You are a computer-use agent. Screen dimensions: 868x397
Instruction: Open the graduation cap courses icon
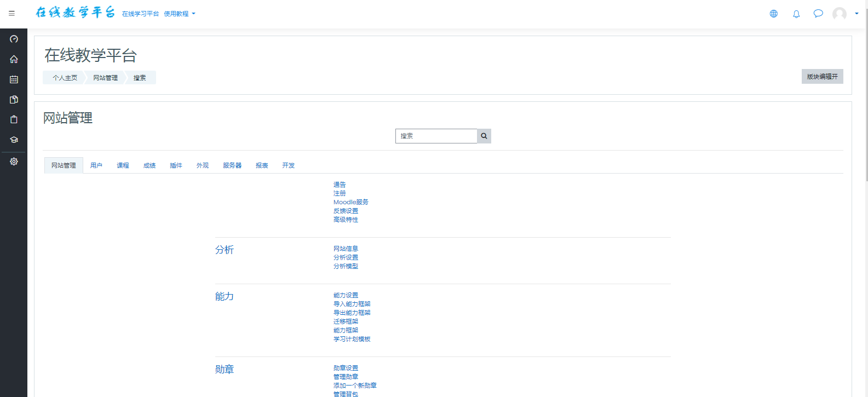pyautogui.click(x=14, y=140)
